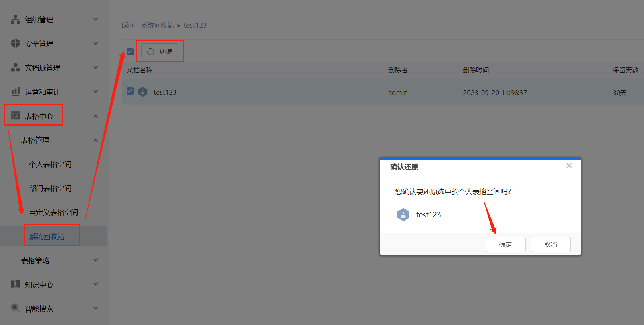Click the 文档域管理 menu label
Image resolution: width=644 pixels, height=325 pixels.
pos(43,68)
